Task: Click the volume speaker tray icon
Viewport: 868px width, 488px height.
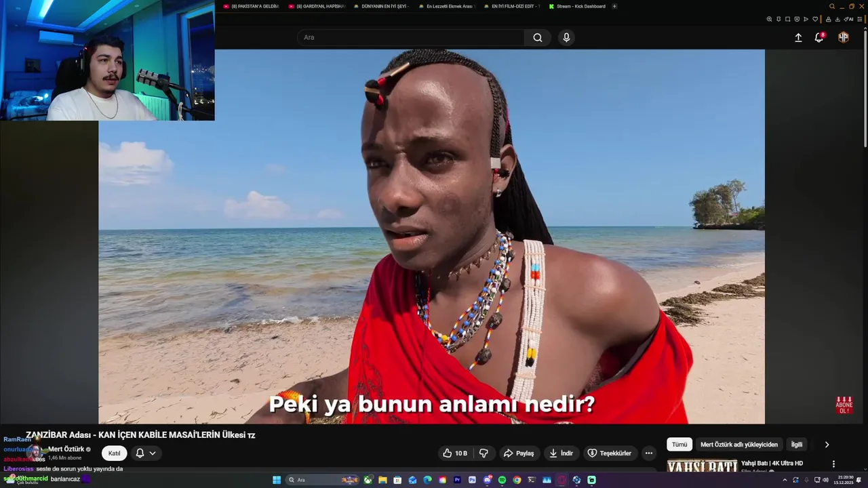Action: (826, 480)
